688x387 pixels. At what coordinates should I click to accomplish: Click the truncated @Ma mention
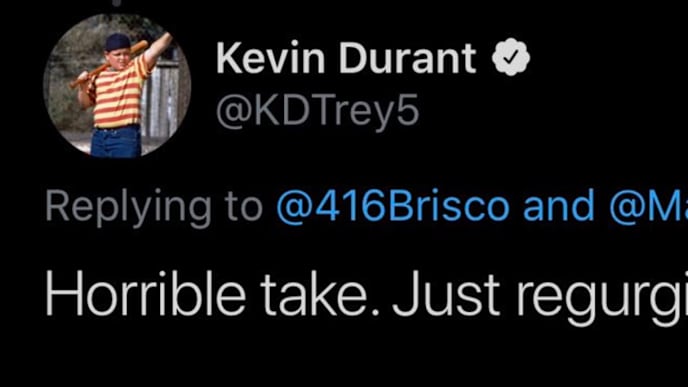tap(649, 205)
